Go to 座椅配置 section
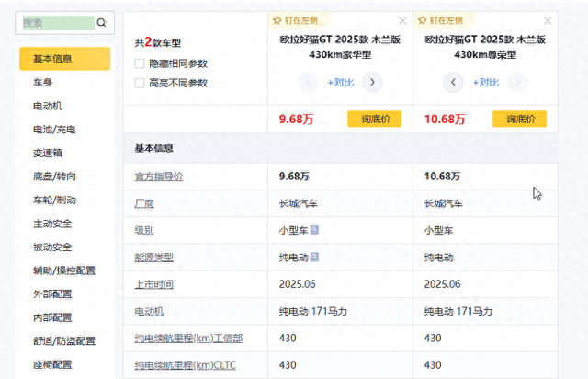Image resolution: width=588 pixels, height=379 pixels. tap(52, 364)
